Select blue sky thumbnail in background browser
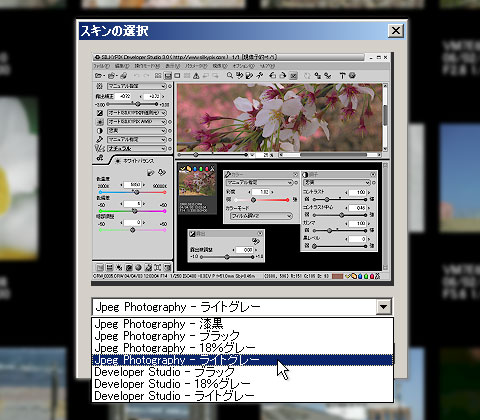This screenshot has height=420, width=480. pyautogui.click(x=460, y=178)
